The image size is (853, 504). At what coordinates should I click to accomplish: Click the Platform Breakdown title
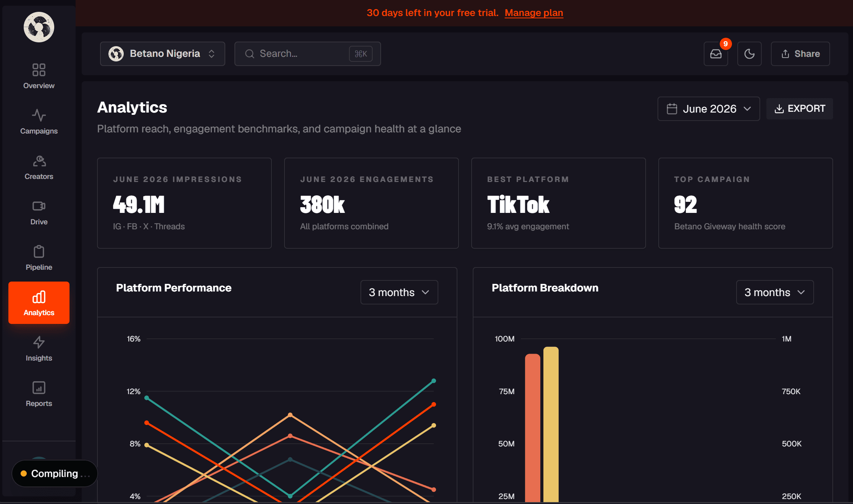pyautogui.click(x=545, y=288)
